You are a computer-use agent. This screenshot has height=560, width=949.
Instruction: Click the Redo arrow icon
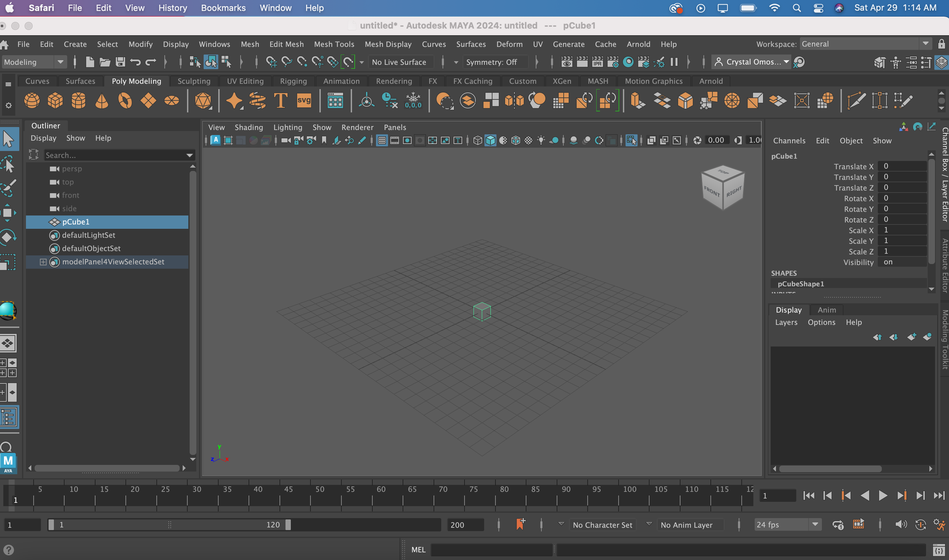[151, 62]
